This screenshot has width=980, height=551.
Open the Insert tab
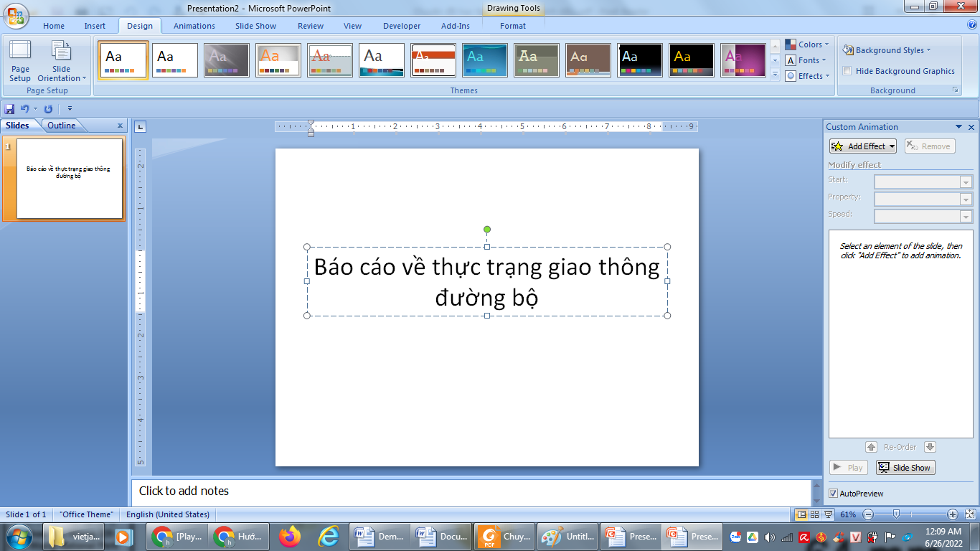[95, 26]
